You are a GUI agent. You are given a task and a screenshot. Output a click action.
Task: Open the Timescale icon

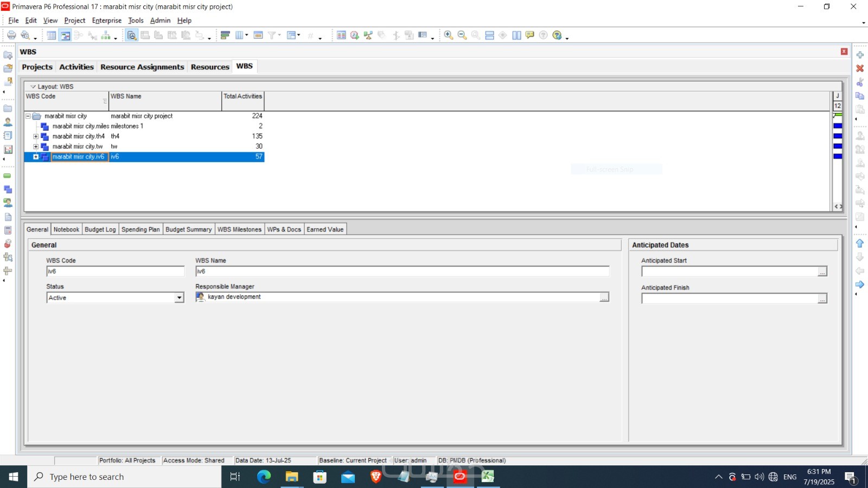[258, 35]
